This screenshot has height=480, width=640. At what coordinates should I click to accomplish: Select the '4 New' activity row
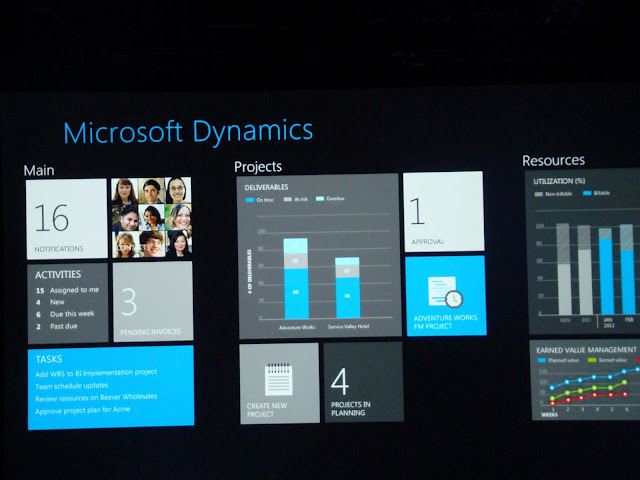point(50,302)
